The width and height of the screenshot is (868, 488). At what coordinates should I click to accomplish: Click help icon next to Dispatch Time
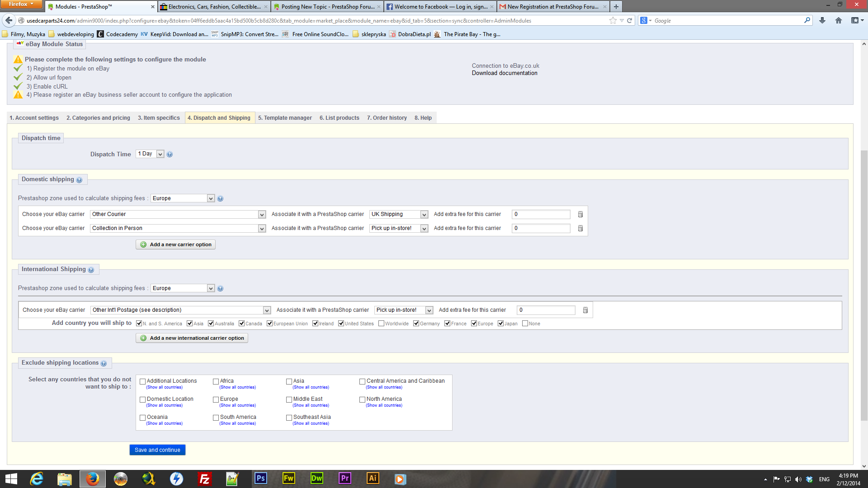[x=170, y=155]
